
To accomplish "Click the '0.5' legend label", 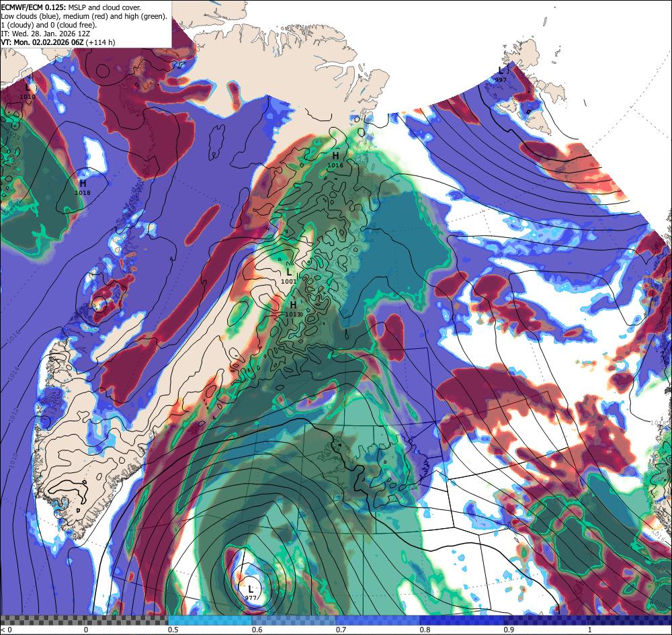I will click(x=173, y=630).
